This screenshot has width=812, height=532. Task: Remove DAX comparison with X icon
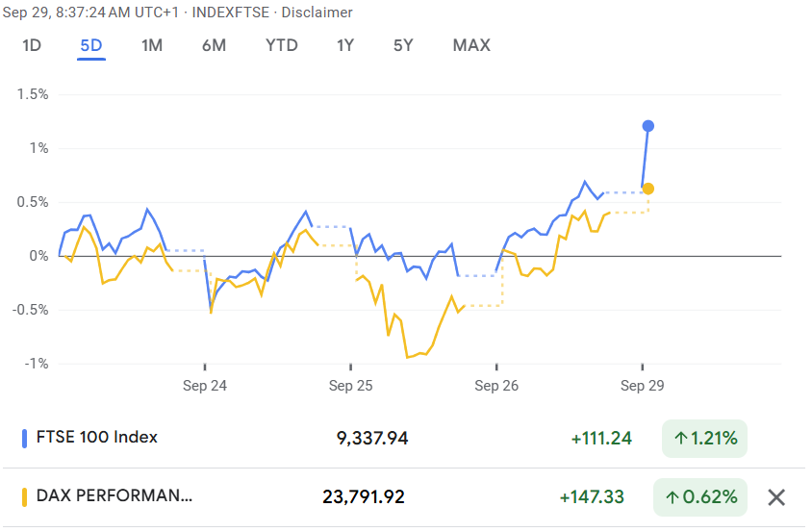776,497
